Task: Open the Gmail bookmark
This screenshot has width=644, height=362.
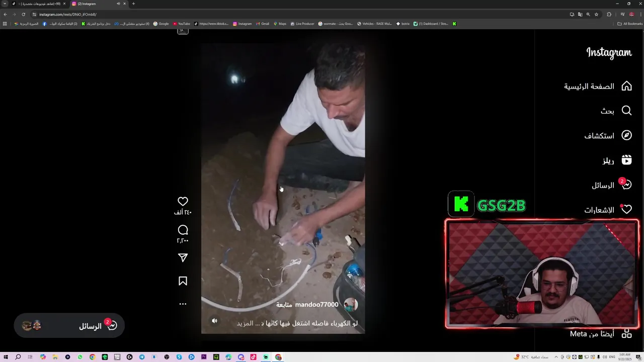Action: [262, 24]
